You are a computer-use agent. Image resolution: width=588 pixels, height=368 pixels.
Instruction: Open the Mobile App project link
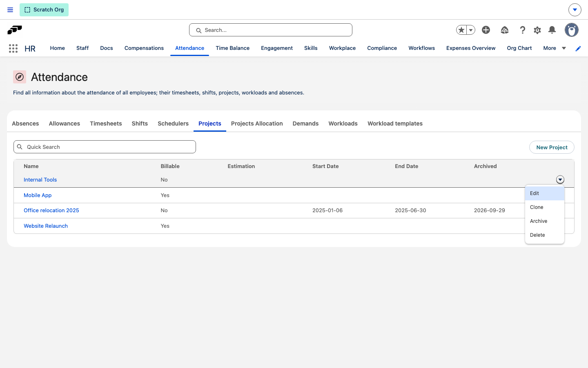[x=38, y=195]
